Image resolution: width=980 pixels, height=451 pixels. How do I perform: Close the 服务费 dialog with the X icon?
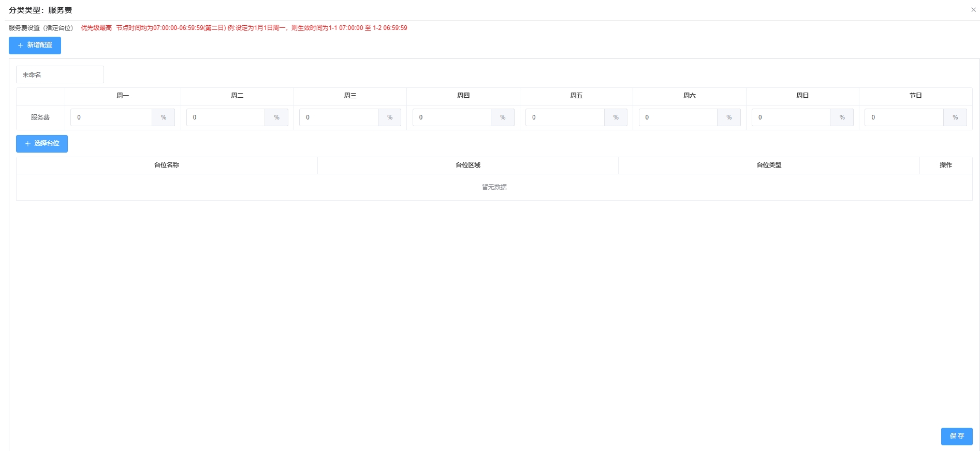[x=973, y=10]
